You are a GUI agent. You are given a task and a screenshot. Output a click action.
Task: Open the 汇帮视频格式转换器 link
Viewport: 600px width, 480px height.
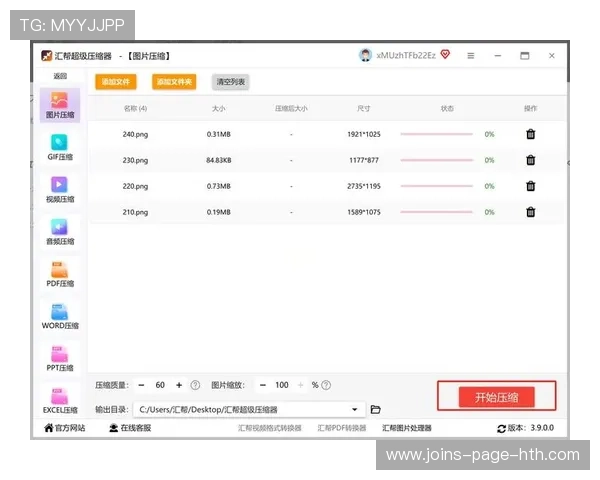pyautogui.click(x=269, y=428)
